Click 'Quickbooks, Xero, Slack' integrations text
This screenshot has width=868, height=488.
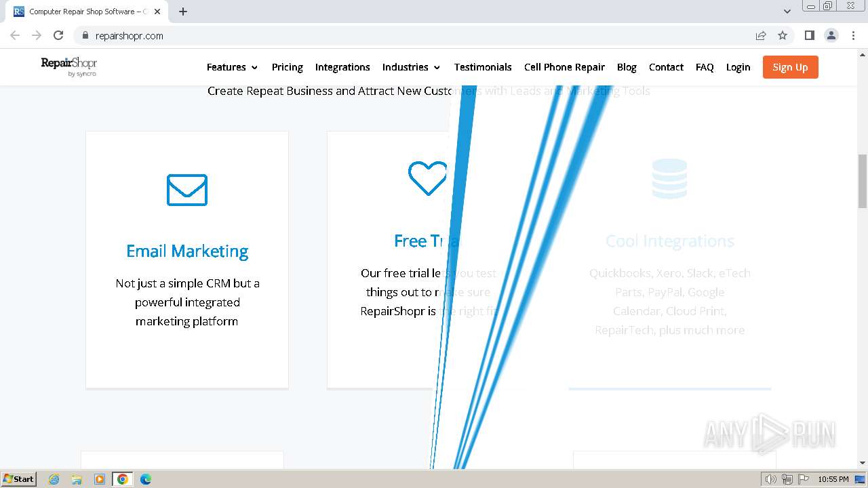point(670,302)
